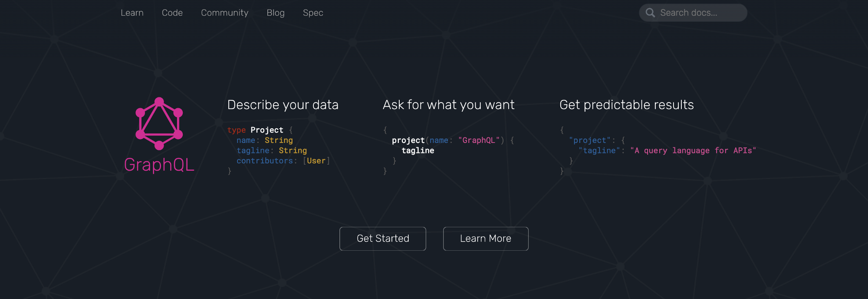Focus the Search docs input field
Screen dimensions: 868x299
693,13
